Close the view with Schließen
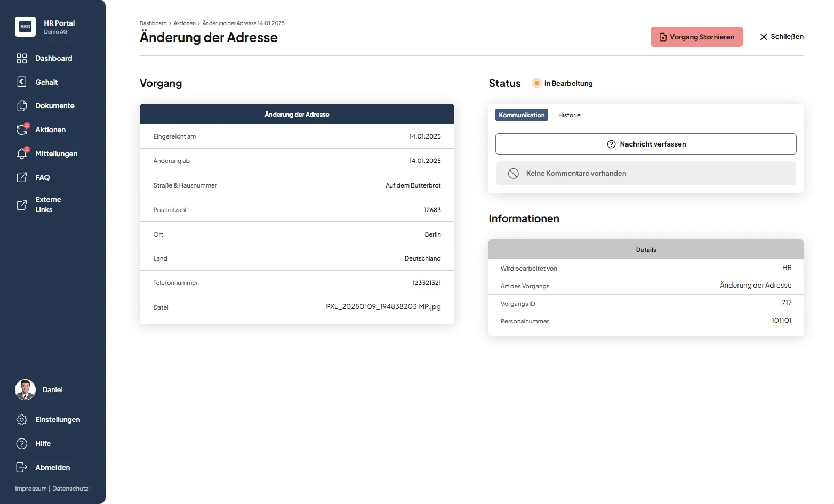The height and width of the screenshot is (504, 834). (781, 37)
